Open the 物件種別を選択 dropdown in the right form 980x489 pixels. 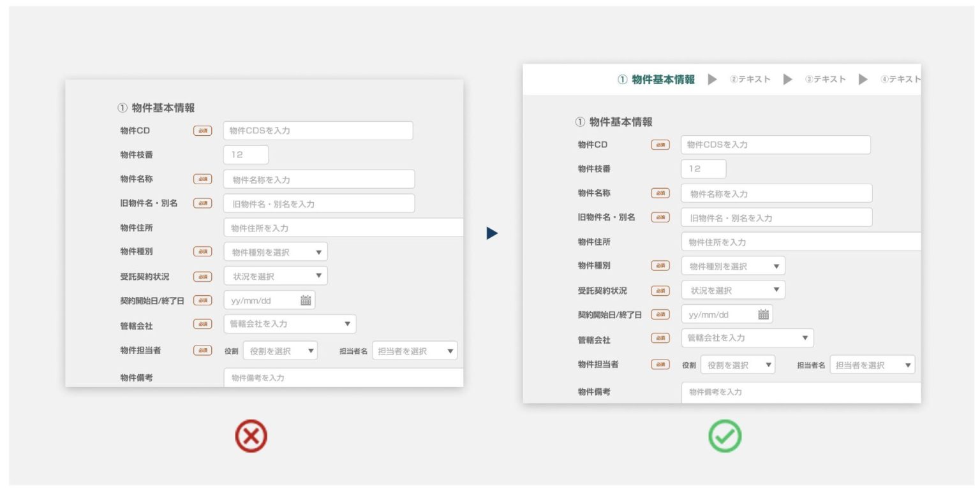pos(732,265)
